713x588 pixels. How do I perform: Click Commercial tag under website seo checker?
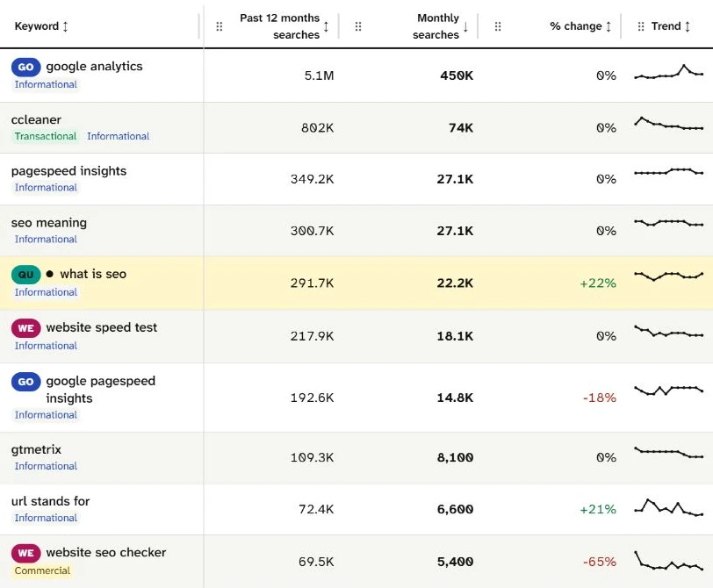click(x=42, y=570)
